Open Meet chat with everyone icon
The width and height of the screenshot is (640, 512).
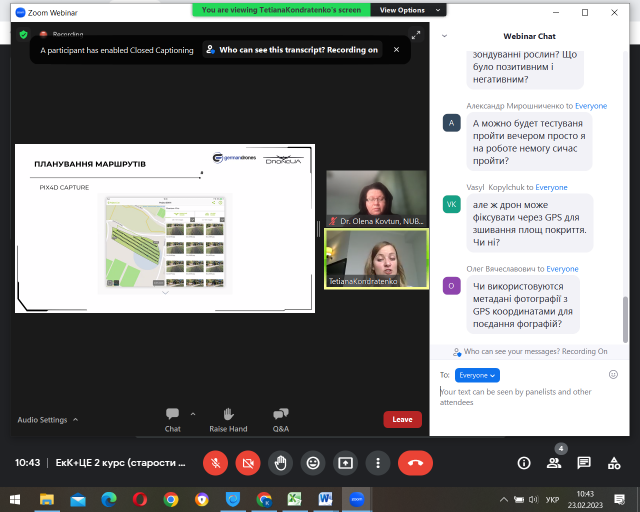584,463
